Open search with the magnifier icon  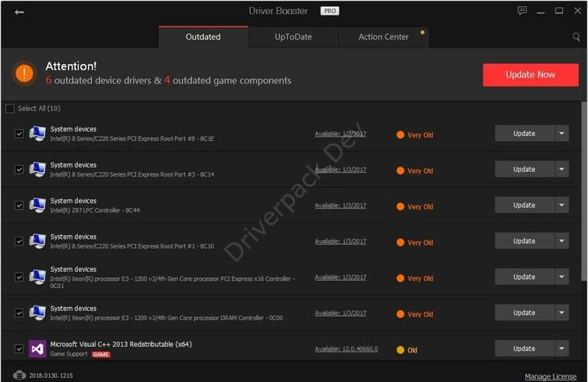point(576,36)
